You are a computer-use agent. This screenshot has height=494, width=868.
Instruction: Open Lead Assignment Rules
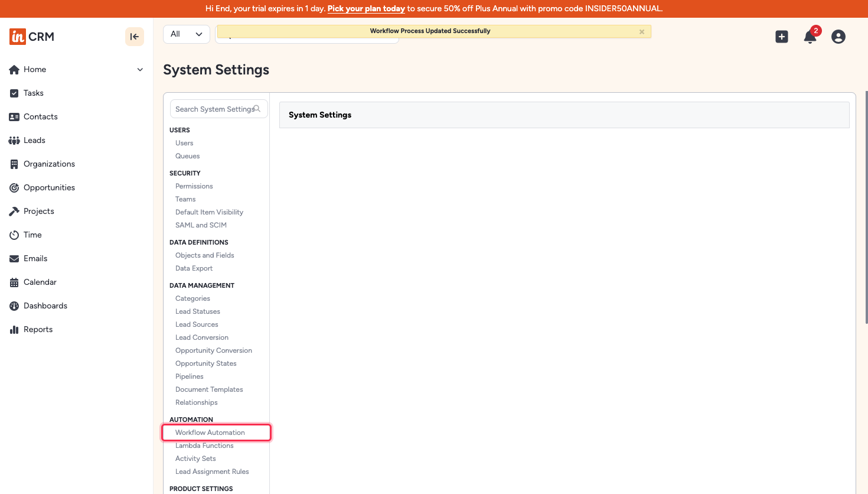[x=212, y=472]
